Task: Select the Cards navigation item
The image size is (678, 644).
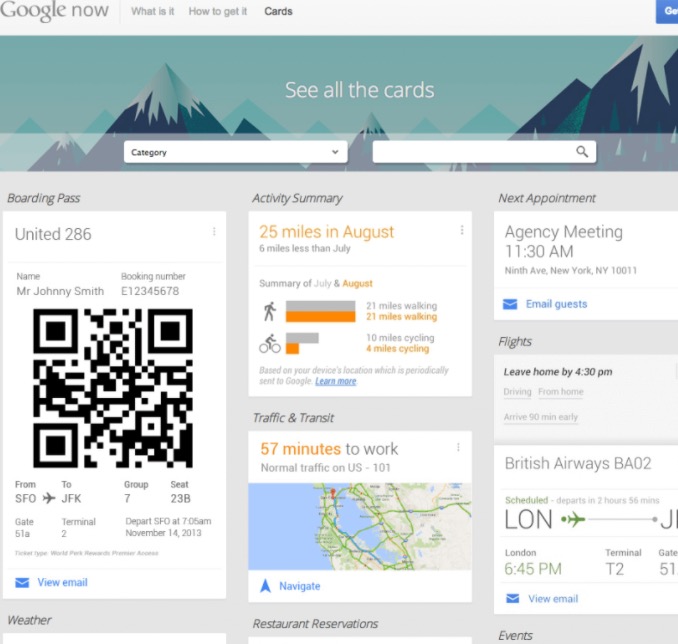Action: pyautogui.click(x=278, y=11)
